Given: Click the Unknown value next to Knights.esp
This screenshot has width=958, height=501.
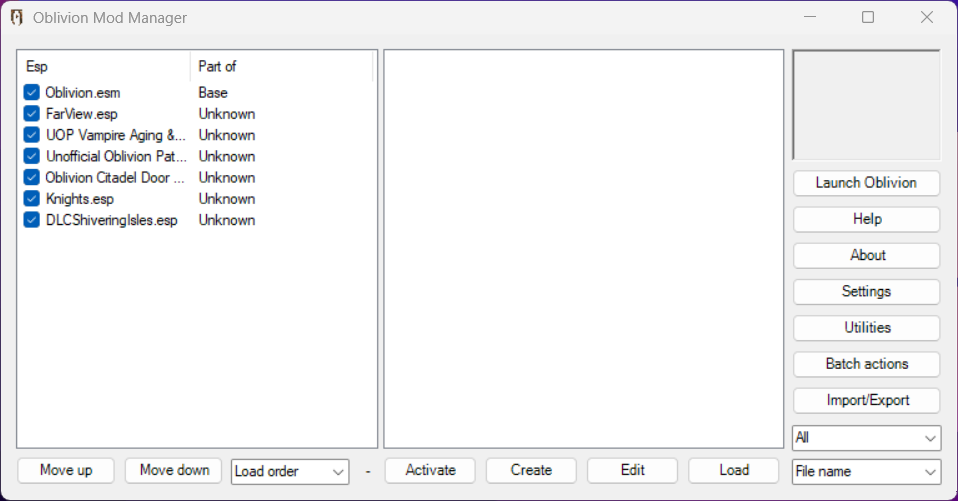Looking at the screenshot, I should tap(227, 199).
